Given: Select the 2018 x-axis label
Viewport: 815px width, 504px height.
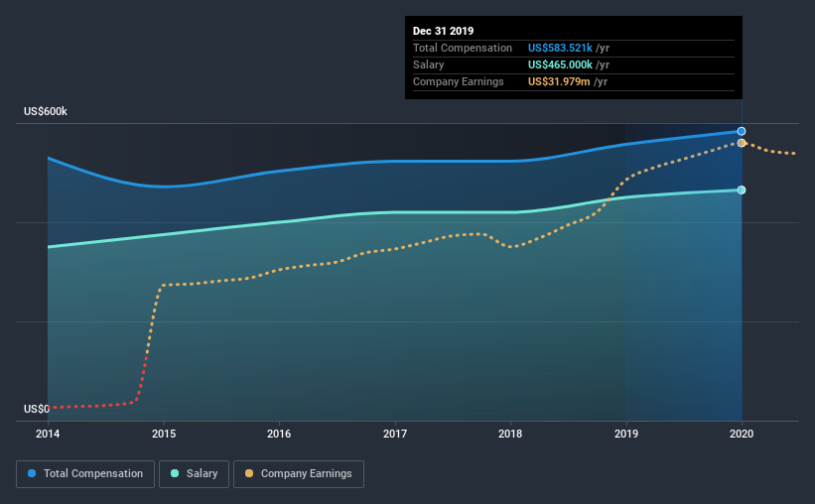Looking at the screenshot, I should click(x=510, y=434).
